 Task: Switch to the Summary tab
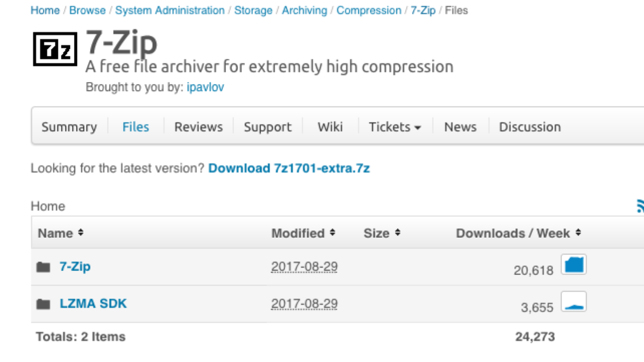coord(69,127)
